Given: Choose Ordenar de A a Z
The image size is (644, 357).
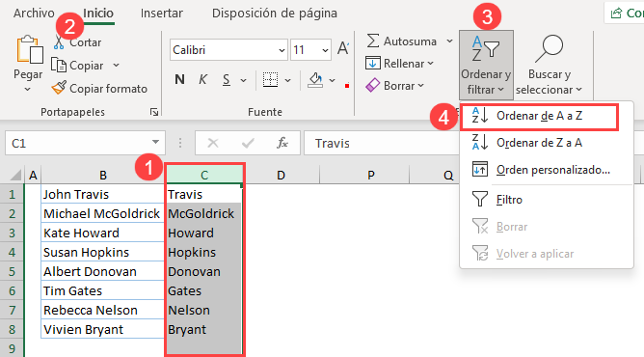Looking at the screenshot, I should pyautogui.click(x=539, y=117).
